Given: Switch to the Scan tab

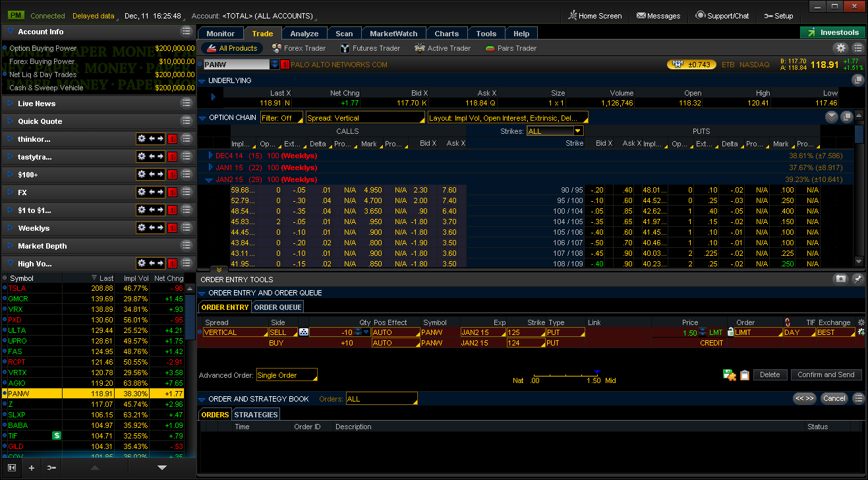Looking at the screenshot, I should [344, 34].
